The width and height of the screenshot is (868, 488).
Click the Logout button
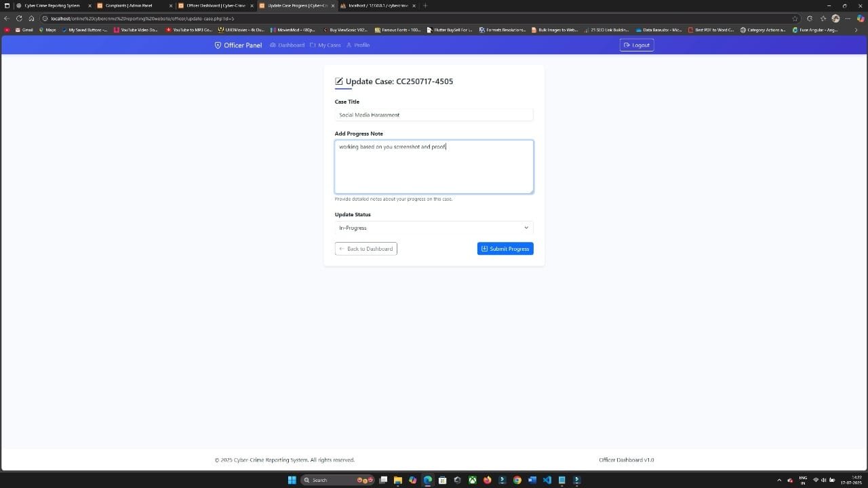click(x=636, y=45)
